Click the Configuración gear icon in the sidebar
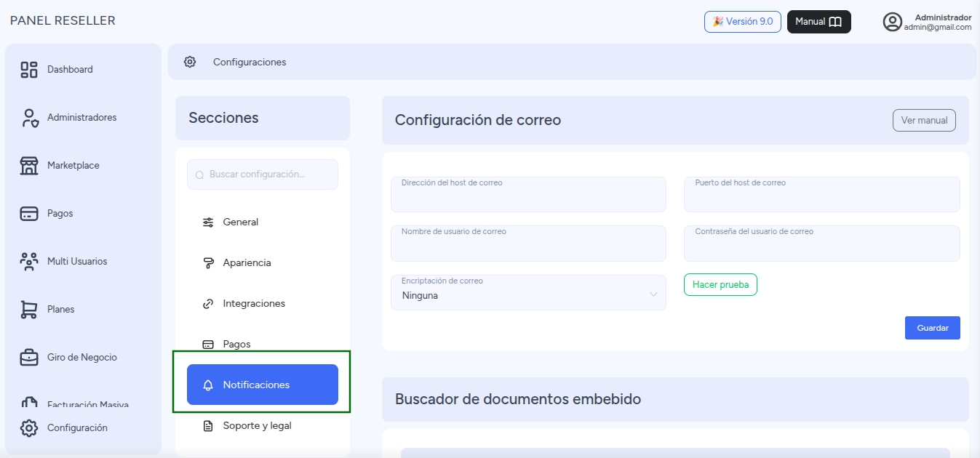The image size is (980, 458). [29, 428]
